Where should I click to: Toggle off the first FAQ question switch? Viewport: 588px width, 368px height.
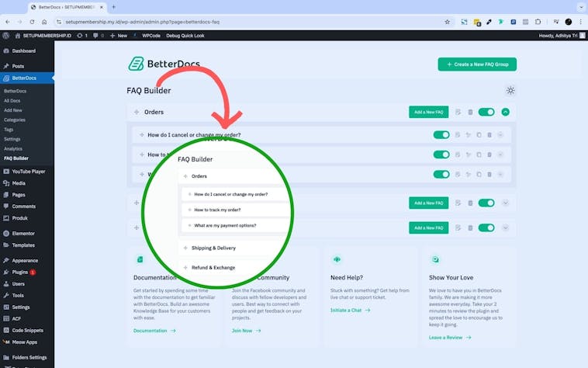441,135
